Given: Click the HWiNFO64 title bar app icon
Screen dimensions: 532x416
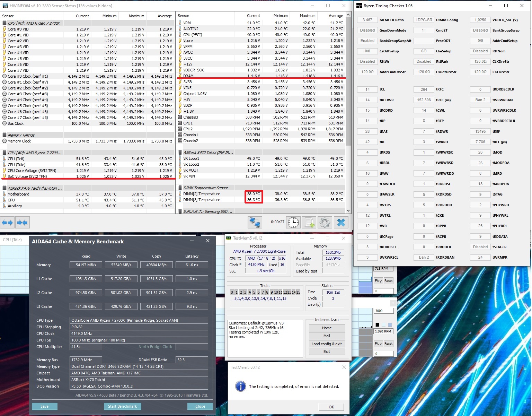Looking at the screenshot, I should (x=5, y=6).
